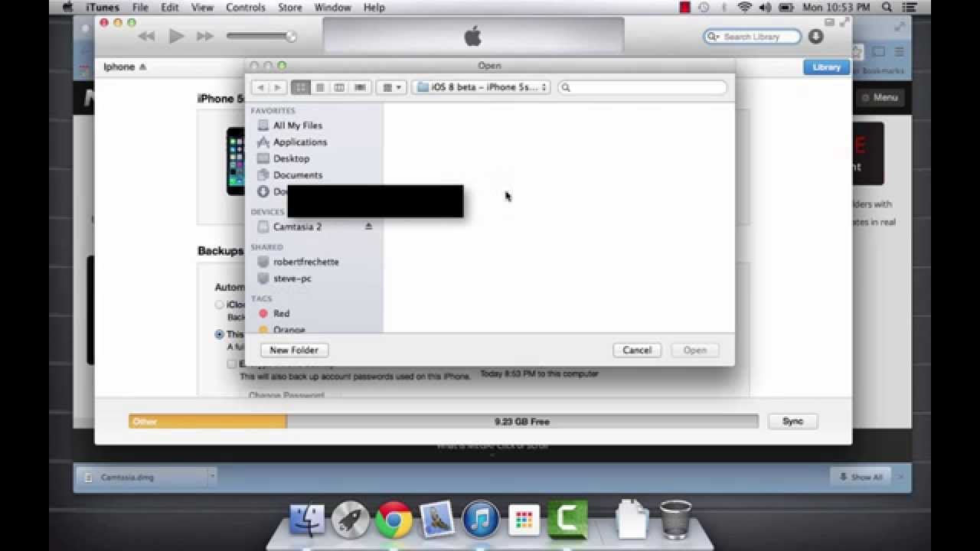980x551 pixels.
Task: Switch Open dialog to cover flow view
Action: pos(360,87)
